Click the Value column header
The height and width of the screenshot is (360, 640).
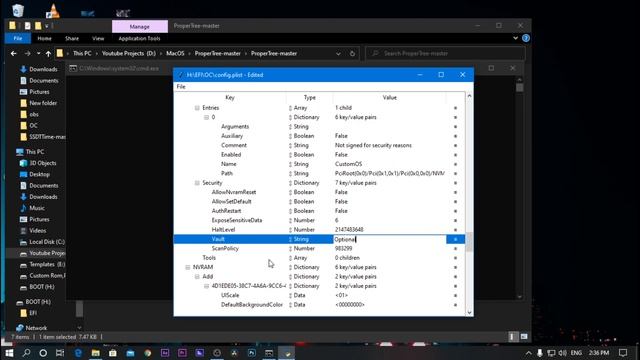point(389,98)
